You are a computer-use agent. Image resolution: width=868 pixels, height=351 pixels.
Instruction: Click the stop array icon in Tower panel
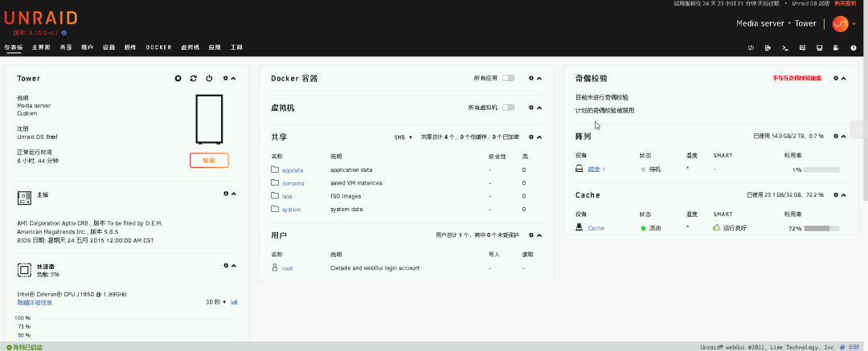click(x=178, y=79)
